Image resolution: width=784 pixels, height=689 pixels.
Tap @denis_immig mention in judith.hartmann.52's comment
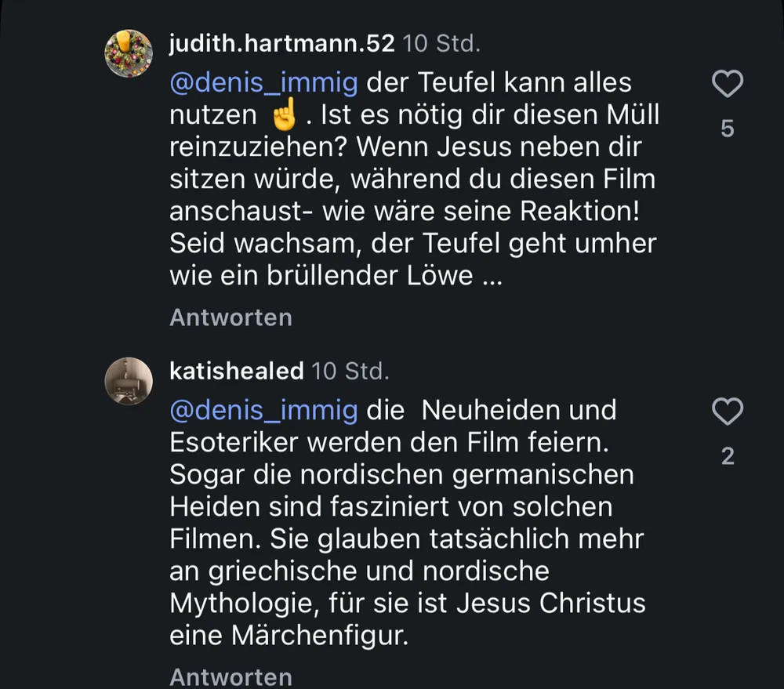[264, 83]
